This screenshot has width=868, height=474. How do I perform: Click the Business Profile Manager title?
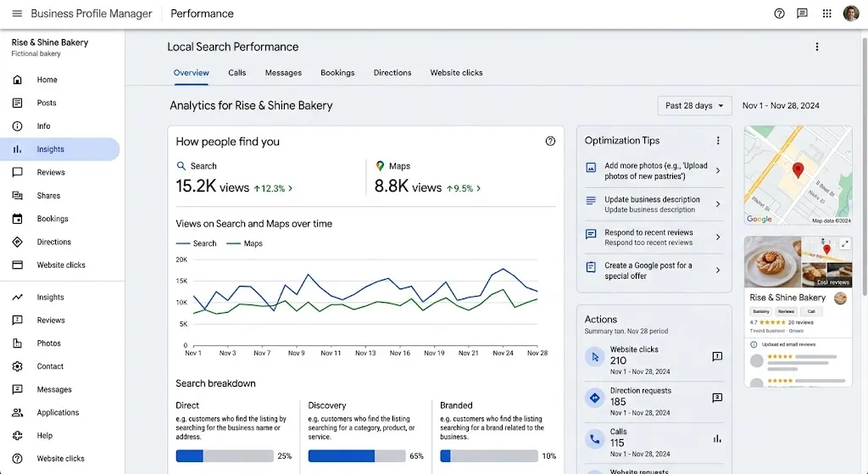point(92,14)
